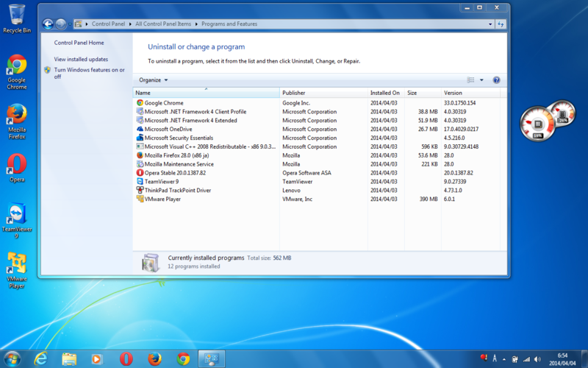Click the All Control Panel Items breadcrumb
Viewport: 588px width, 368px height.
163,24
